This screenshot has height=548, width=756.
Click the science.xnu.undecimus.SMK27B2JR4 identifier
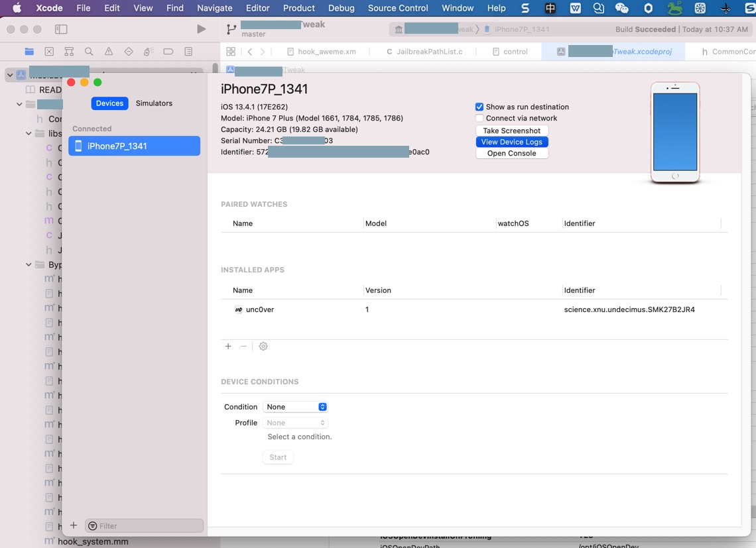(629, 309)
